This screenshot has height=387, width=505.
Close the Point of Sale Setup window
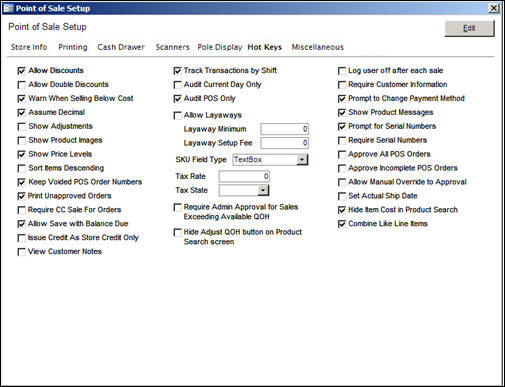tap(494, 8)
